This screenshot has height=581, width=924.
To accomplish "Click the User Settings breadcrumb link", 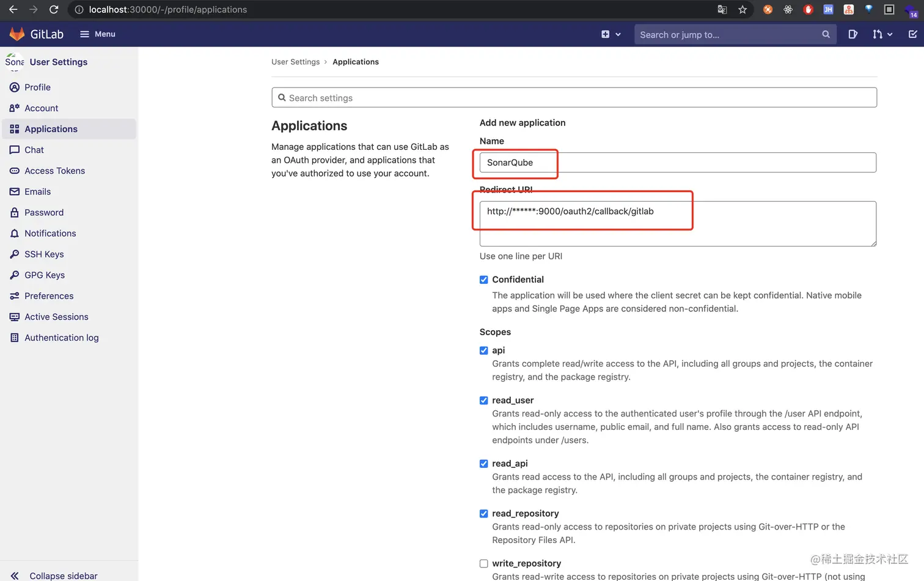I will (296, 62).
